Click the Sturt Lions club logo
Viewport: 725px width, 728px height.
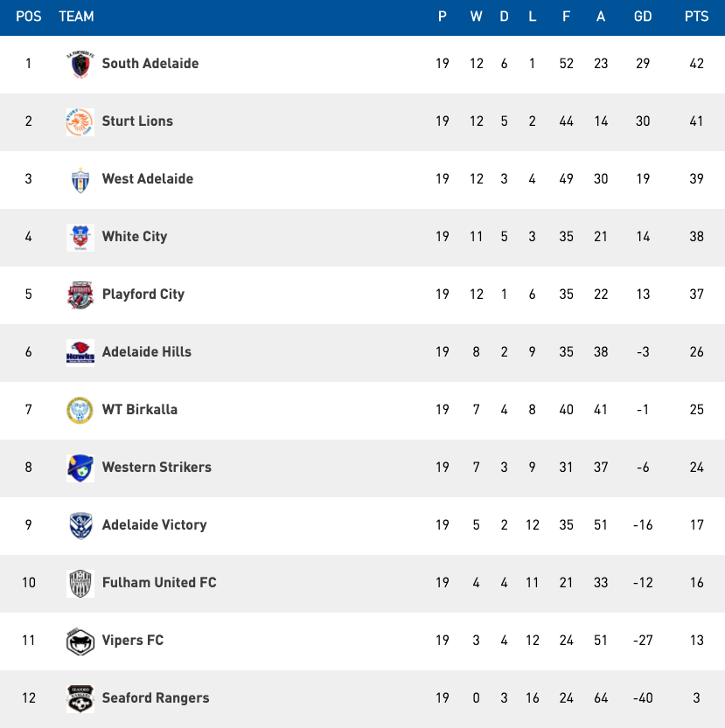pyautogui.click(x=80, y=121)
